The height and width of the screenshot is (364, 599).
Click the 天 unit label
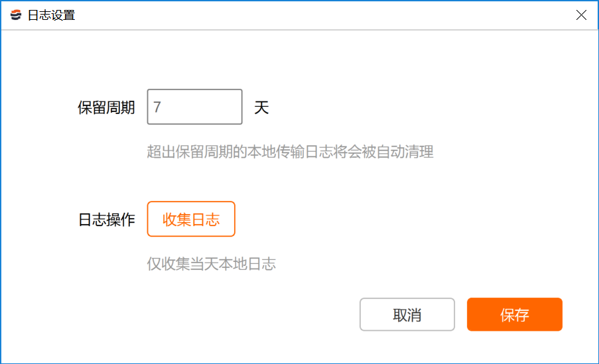click(x=261, y=107)
